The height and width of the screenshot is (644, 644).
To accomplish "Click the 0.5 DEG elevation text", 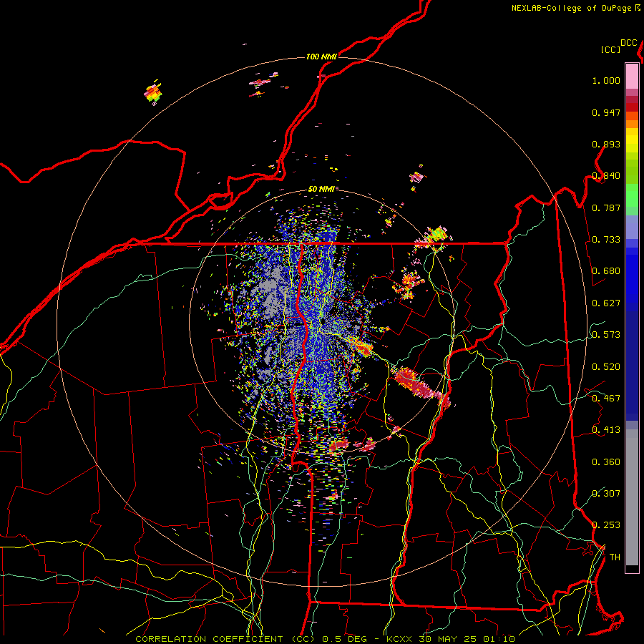I will pyautogui.click(x=345, y=639).
